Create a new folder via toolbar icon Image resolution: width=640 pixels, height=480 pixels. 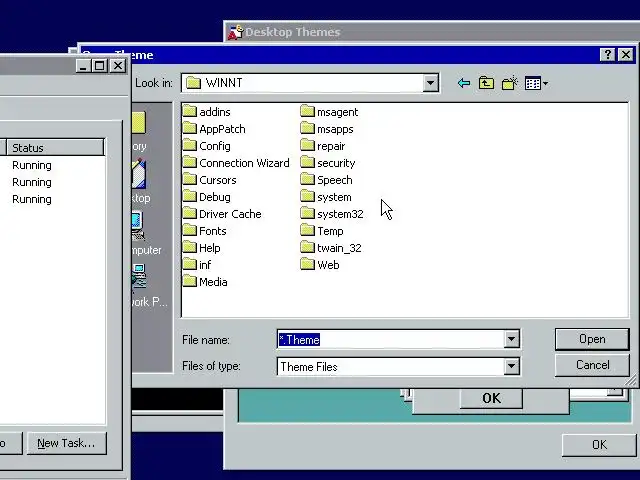coord(510,83)
